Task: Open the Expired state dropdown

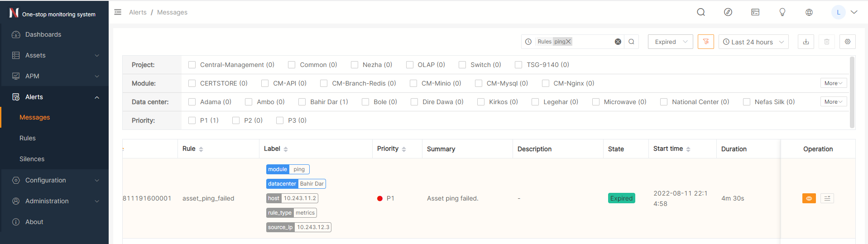Action: [670, 42]
